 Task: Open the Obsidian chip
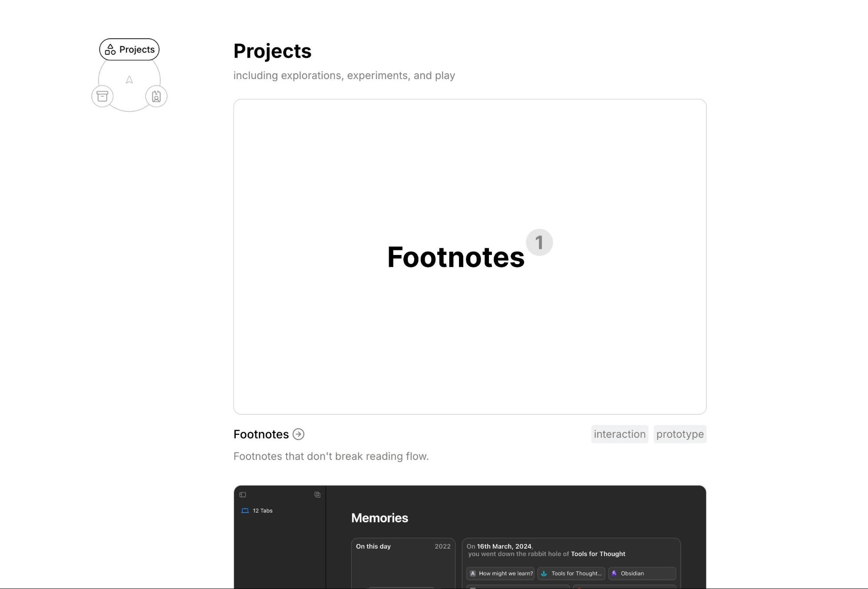tap(642, 573)
